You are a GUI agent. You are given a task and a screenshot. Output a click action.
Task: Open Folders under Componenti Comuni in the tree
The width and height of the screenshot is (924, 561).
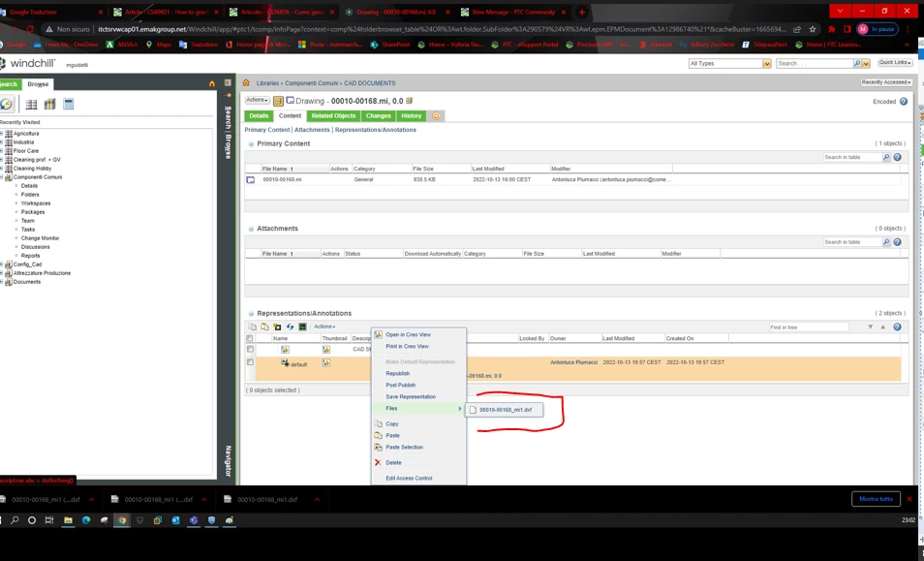point(30,195)
